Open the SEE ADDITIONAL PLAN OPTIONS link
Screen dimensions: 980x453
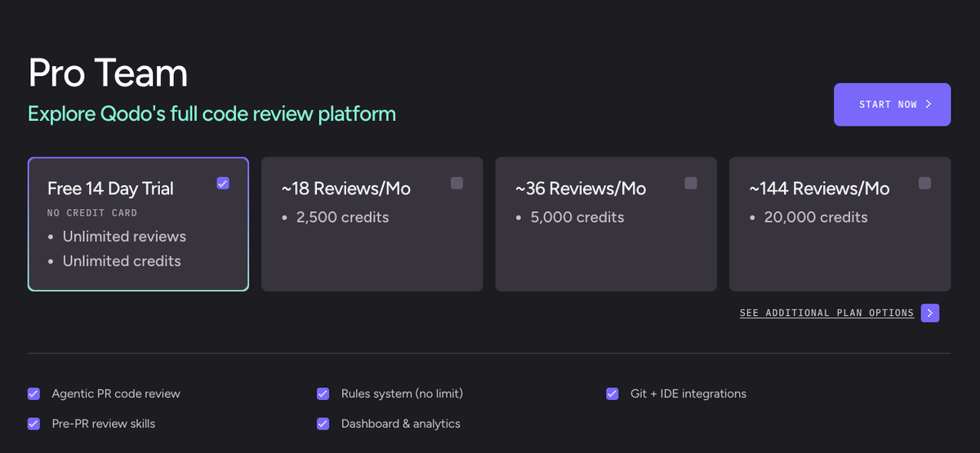(x=826, y=313)
